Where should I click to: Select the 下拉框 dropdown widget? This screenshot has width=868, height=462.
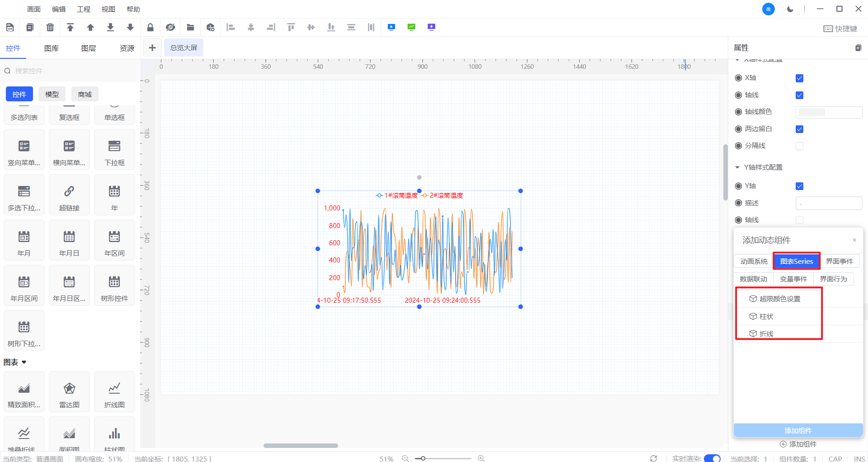coord(114,150)
